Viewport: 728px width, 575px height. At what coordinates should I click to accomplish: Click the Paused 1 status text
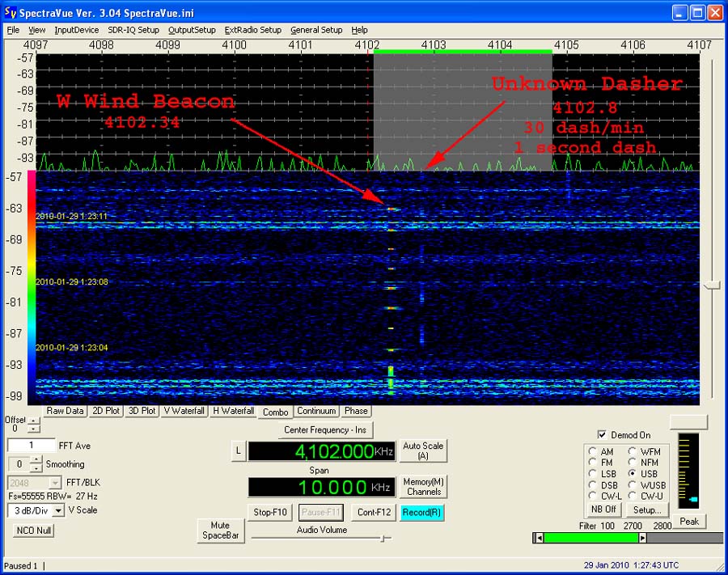pos(20,566)
